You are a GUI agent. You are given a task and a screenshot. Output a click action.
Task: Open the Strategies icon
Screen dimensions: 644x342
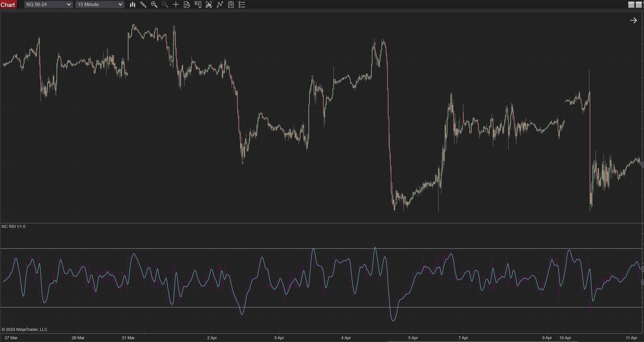click(x=231, y=5)
